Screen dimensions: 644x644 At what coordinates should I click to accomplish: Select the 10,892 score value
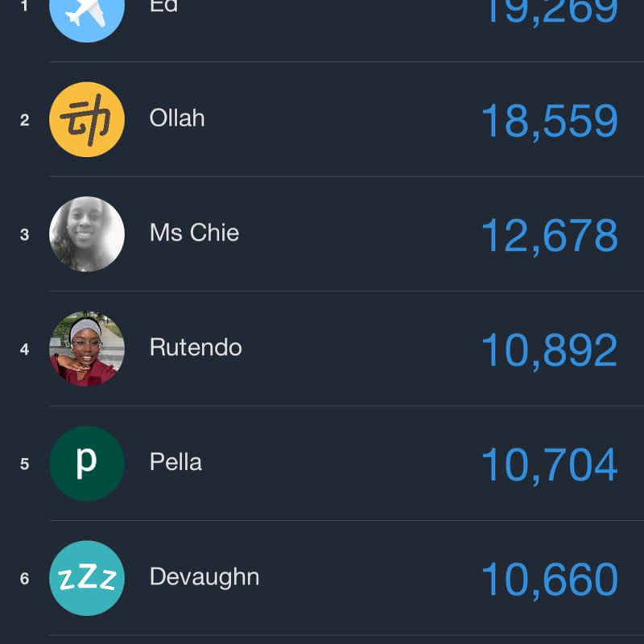549,350
